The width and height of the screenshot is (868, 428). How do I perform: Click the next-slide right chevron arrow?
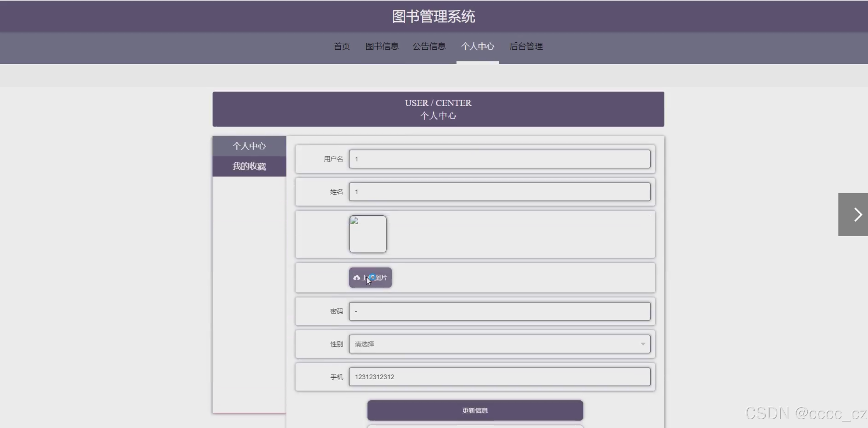[x=857, y=215]
